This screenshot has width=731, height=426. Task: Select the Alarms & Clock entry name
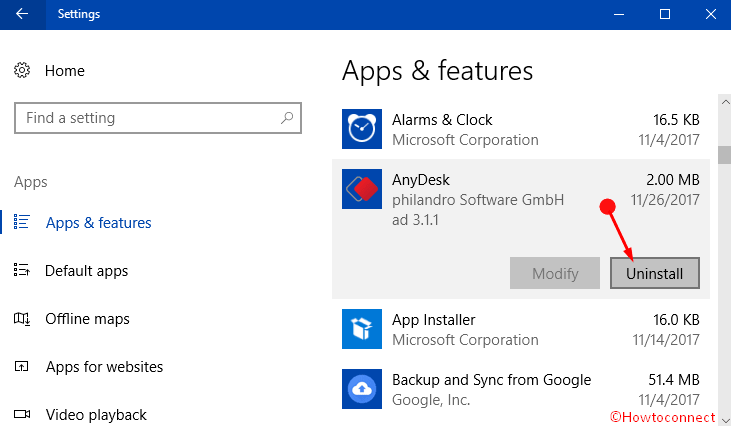tap(442, 120)
